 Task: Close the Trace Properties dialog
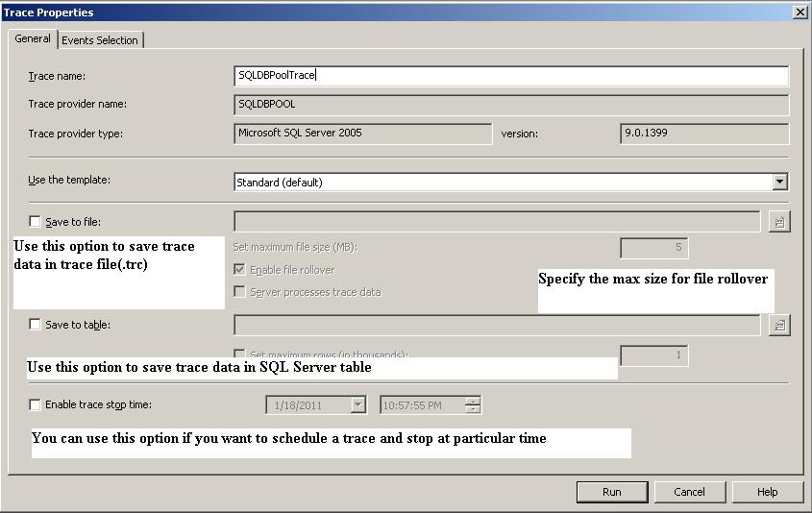click(800, 12)
